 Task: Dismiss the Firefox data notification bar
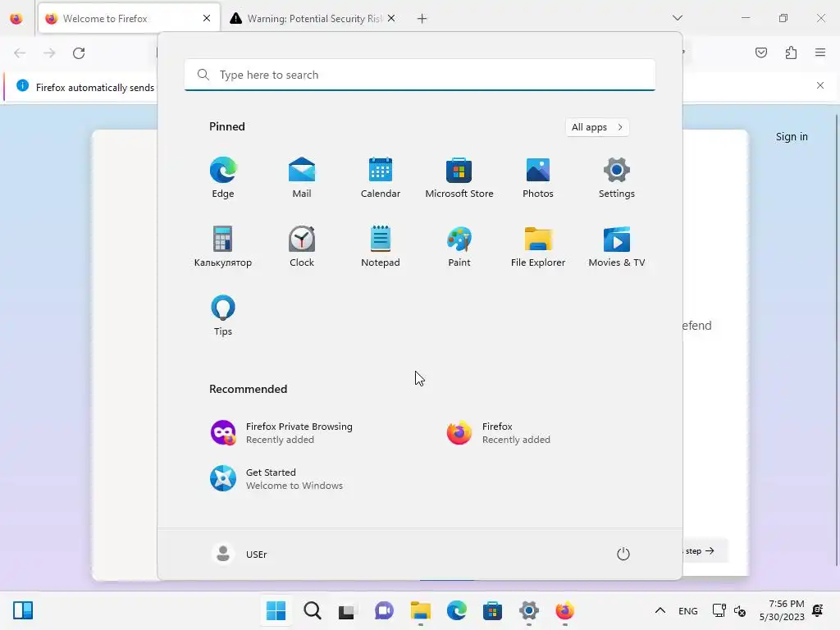(820, 85)
